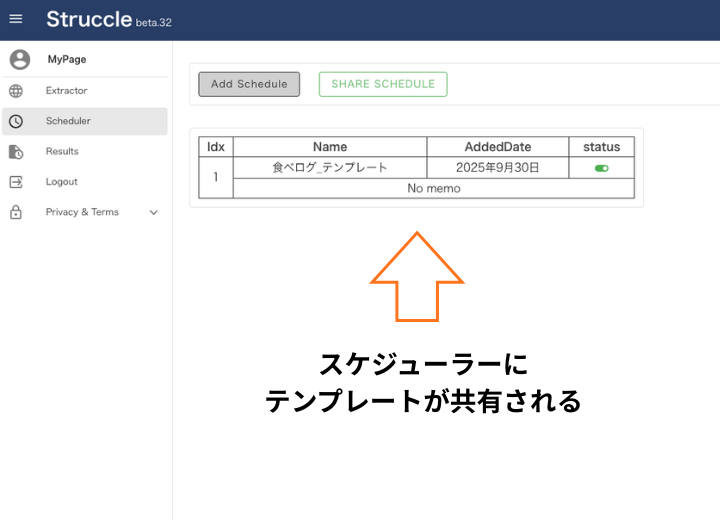Click the Results document icon

point(16,152)
